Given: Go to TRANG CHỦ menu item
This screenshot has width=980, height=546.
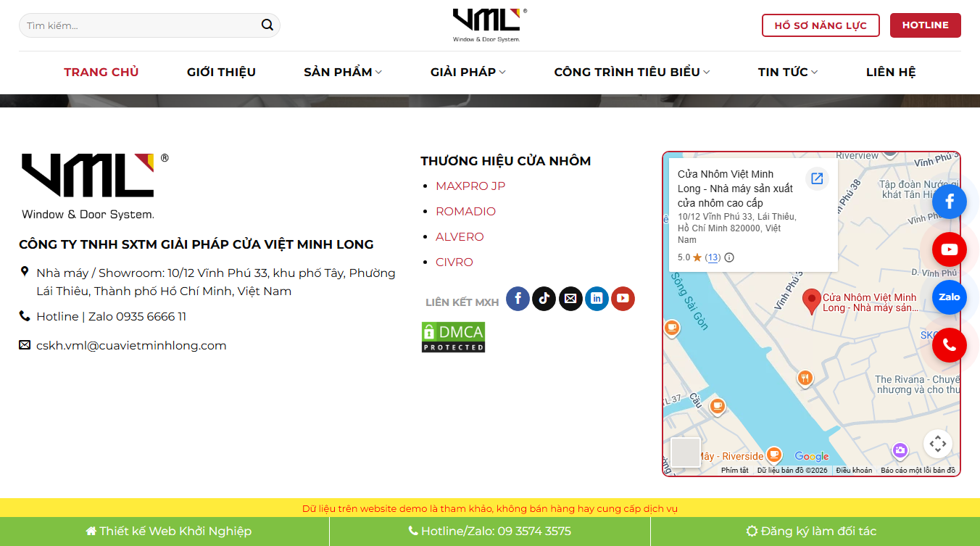Looking at the screenshot, I should click(101, 72).
